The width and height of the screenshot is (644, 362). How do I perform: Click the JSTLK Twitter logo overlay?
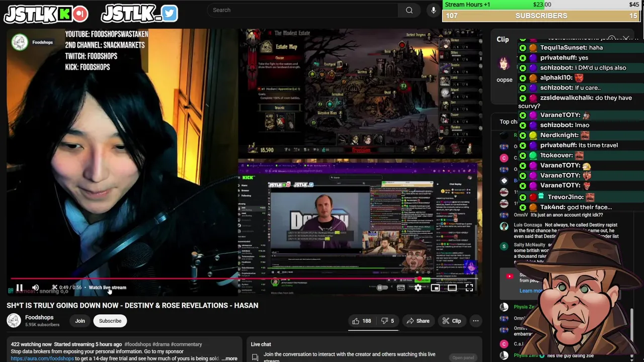139,14
